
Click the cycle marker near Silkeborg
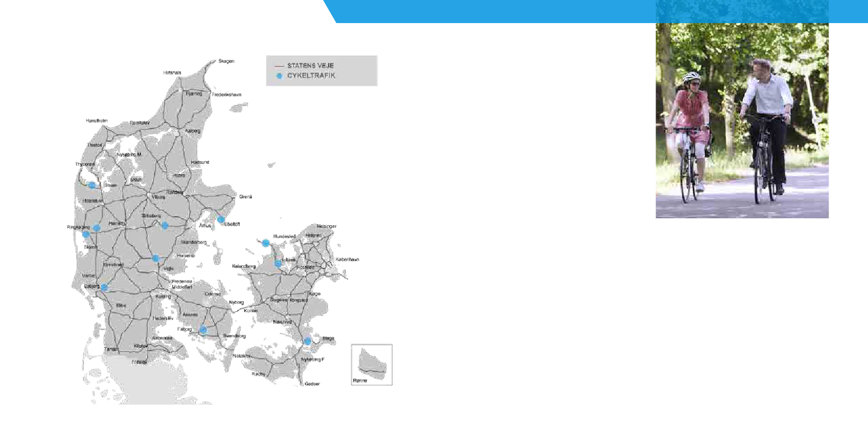click(165, 226)
